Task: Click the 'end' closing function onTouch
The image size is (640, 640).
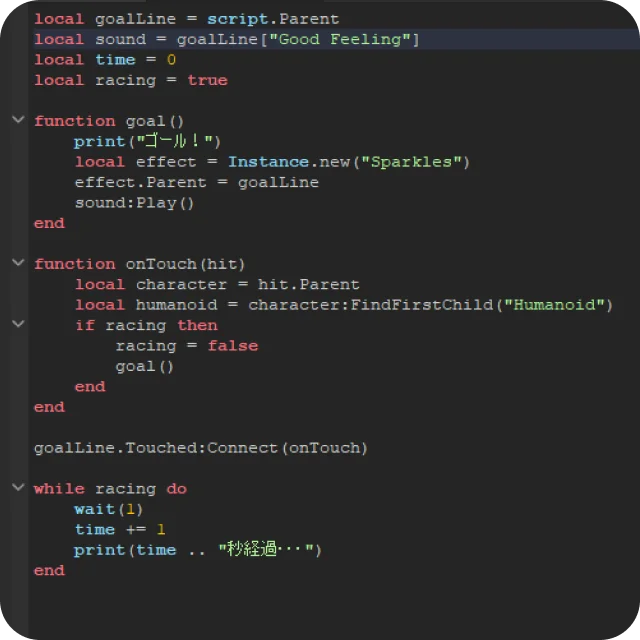Action: (x=49, y=407)
